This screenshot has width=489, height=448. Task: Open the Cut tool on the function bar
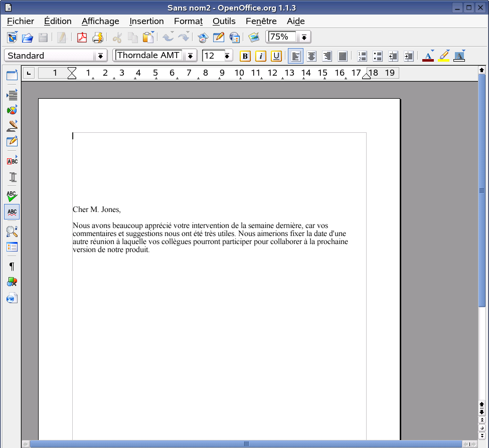(x=117, y=37)
